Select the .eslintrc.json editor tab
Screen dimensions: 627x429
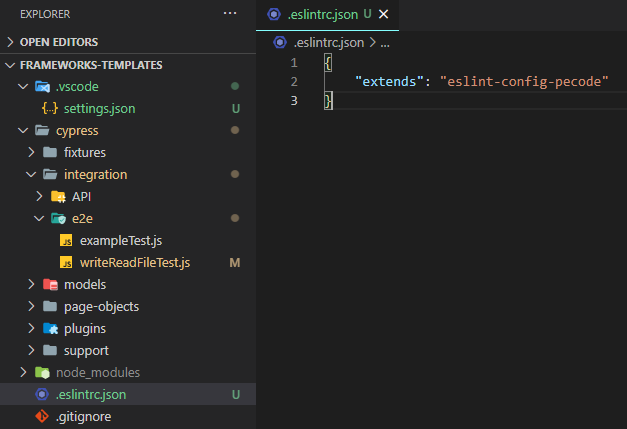click(320, 14)
